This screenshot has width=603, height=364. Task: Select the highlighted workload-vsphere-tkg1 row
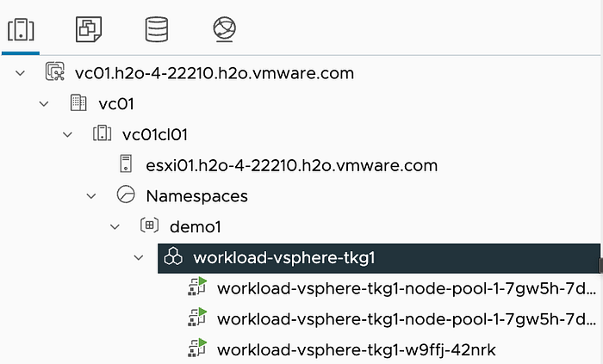coord(379,258)
